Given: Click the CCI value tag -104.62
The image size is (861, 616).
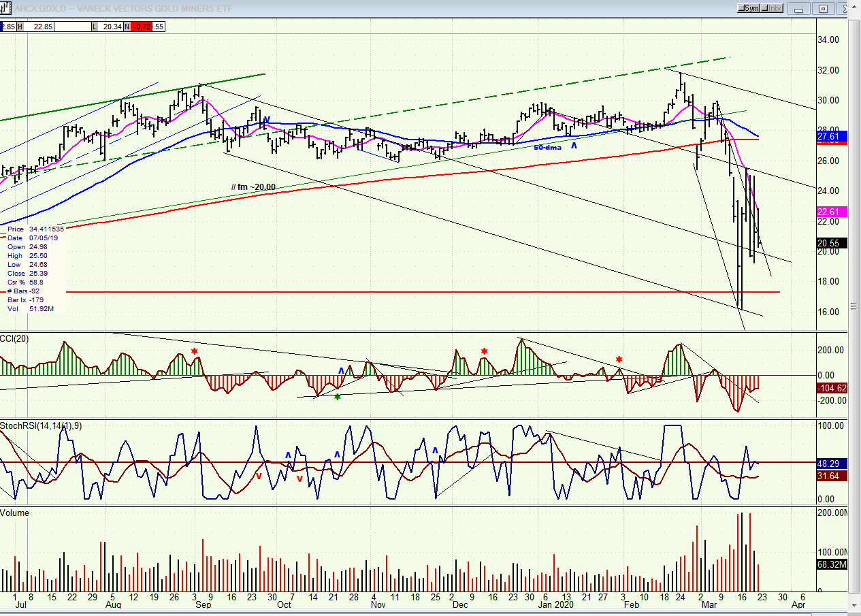Looking at the screenshot, I should click(832, 388).
